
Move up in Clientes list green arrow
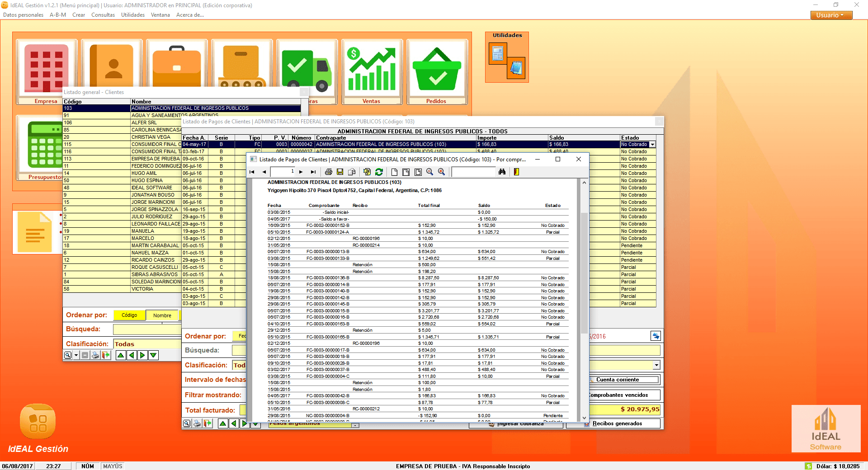click(121, 355)
